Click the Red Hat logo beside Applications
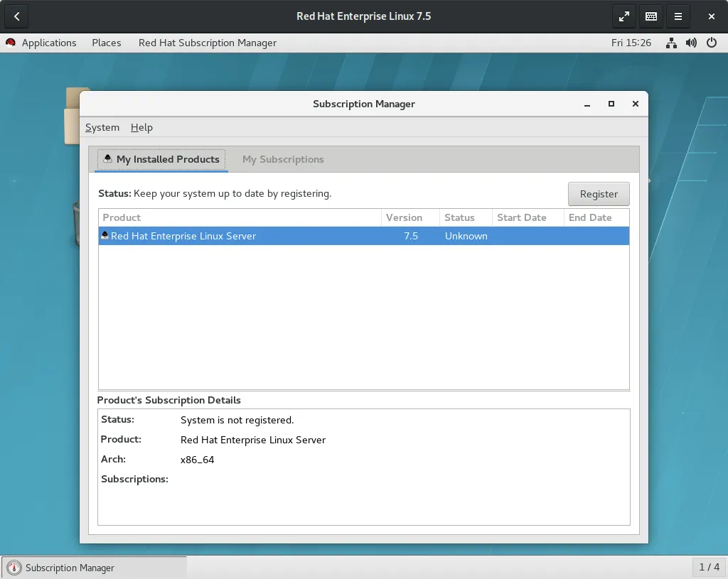Image resolution: width=728 pixels, height=579 pixels. pos(11,43)
